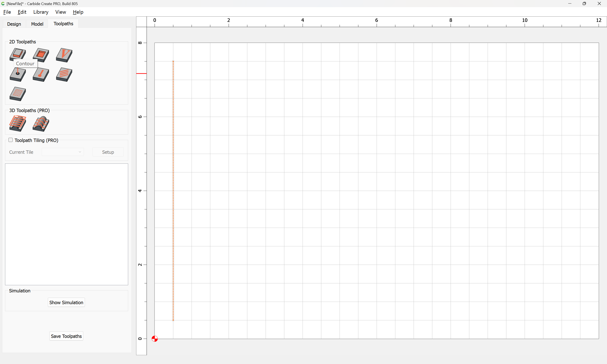The height and width of the screenshot is (364, 607).
Task: Click the red zero origin marker on canvas
Action: point(154,339)
